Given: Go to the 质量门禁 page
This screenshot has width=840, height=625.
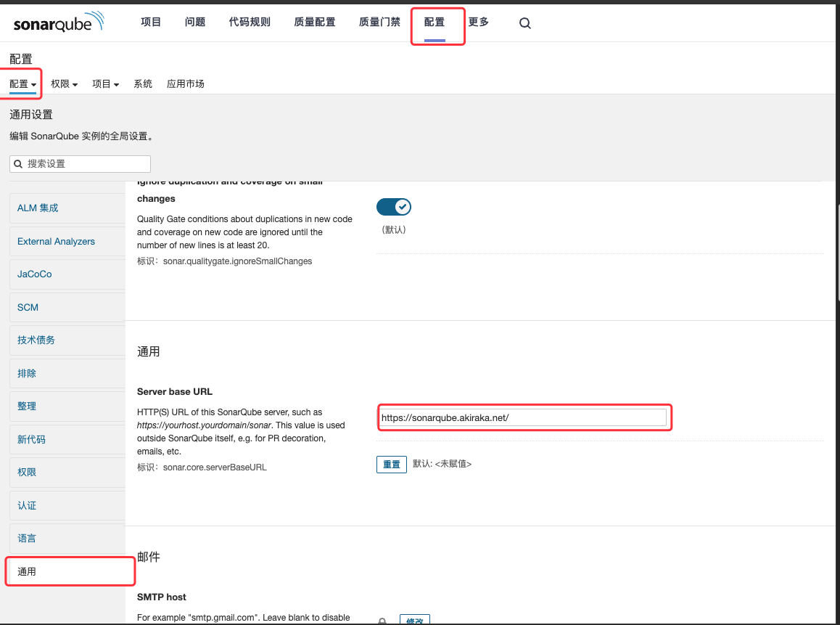Looking at the screenshot, I should click(379, 23).
